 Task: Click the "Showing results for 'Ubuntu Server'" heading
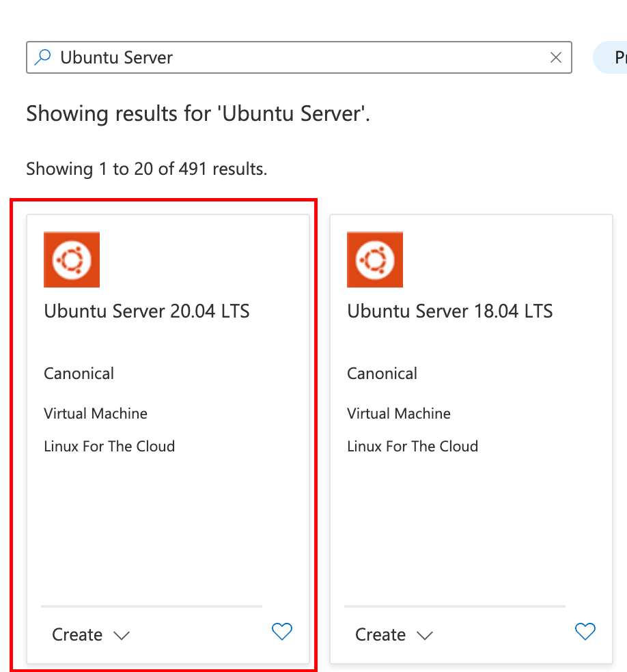[198, 114]
